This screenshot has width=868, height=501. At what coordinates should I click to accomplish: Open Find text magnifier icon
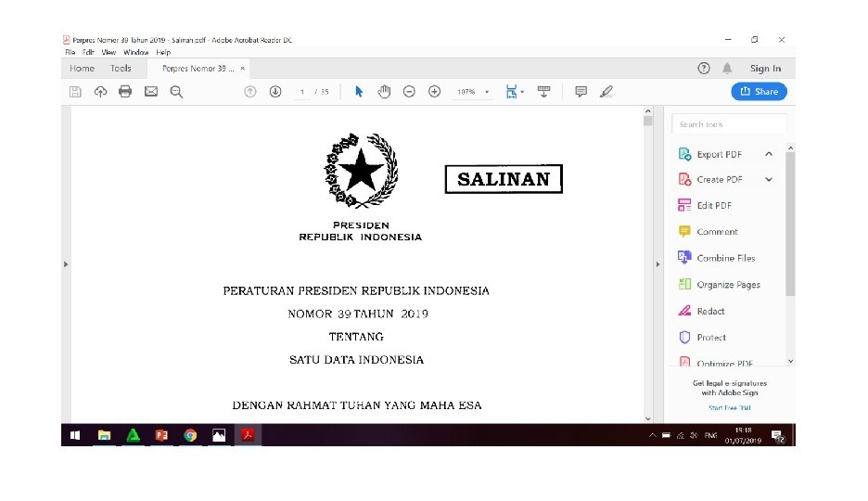click(176, 92)
